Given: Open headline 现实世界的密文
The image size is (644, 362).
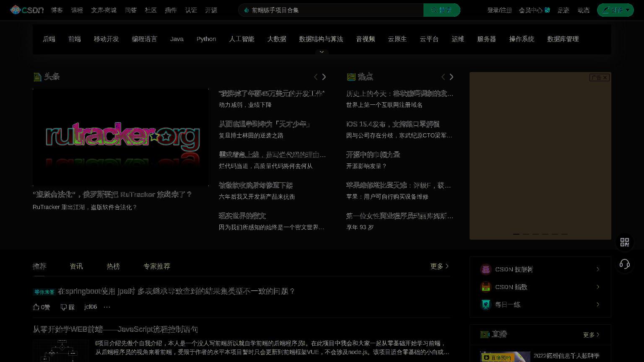Looking at the screenshot, I should (242, 216).
